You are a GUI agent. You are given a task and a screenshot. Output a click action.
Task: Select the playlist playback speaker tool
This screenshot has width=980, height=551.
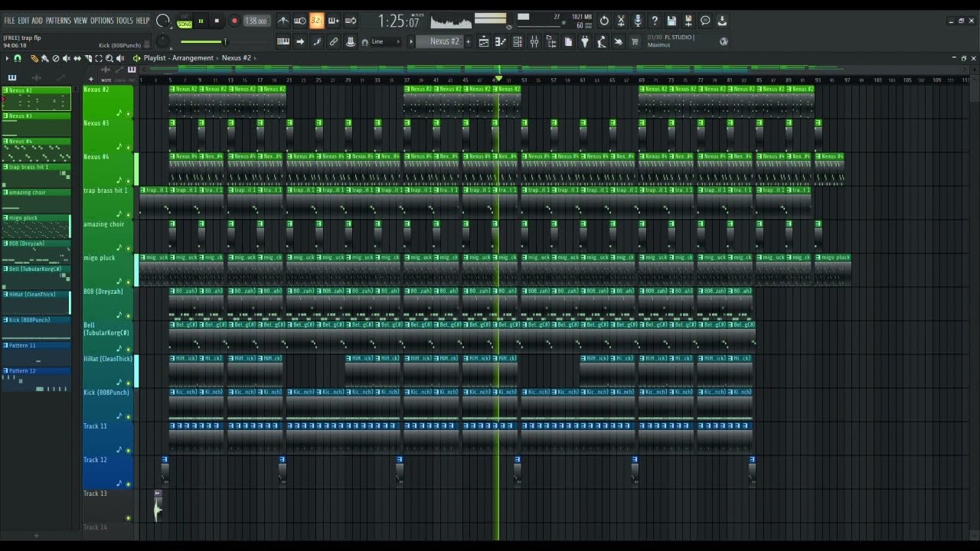pos(120,58)
